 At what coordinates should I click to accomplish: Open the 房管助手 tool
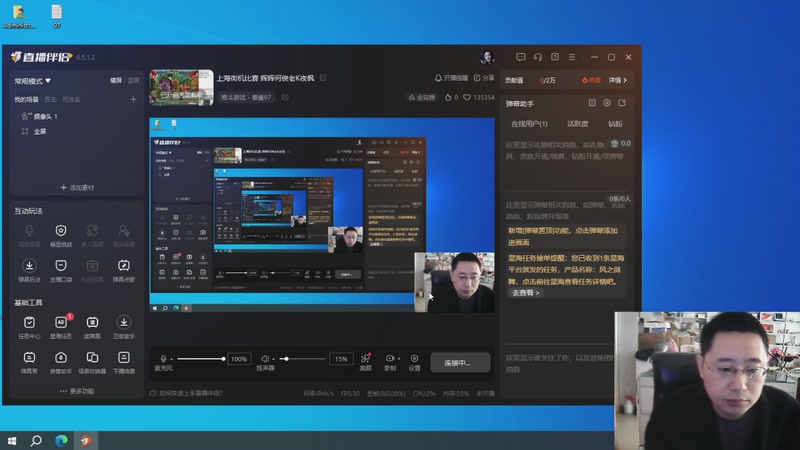pos(61,362)
